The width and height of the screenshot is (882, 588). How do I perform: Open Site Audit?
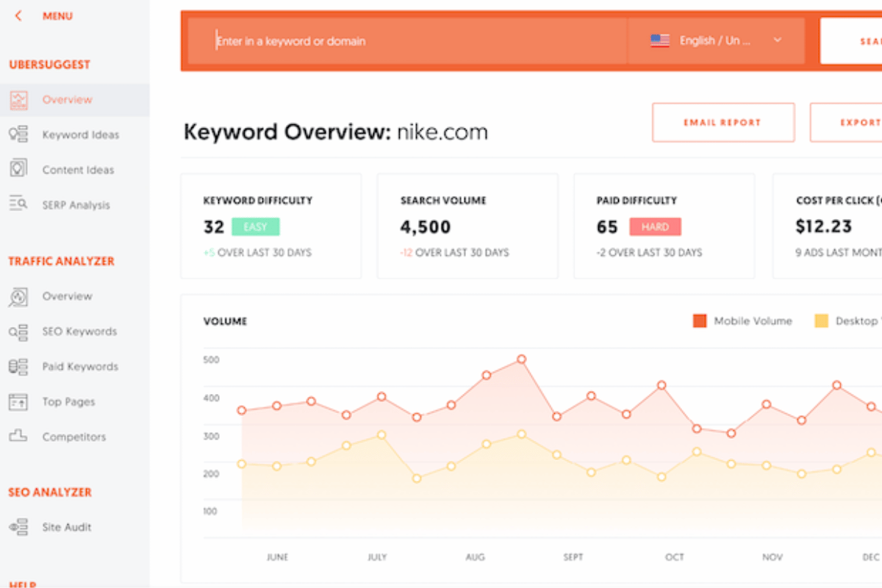(67, 527)
